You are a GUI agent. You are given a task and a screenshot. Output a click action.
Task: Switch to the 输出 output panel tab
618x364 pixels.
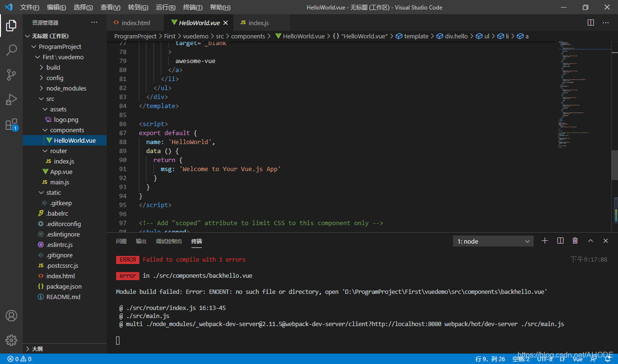[x=141, y=241]
